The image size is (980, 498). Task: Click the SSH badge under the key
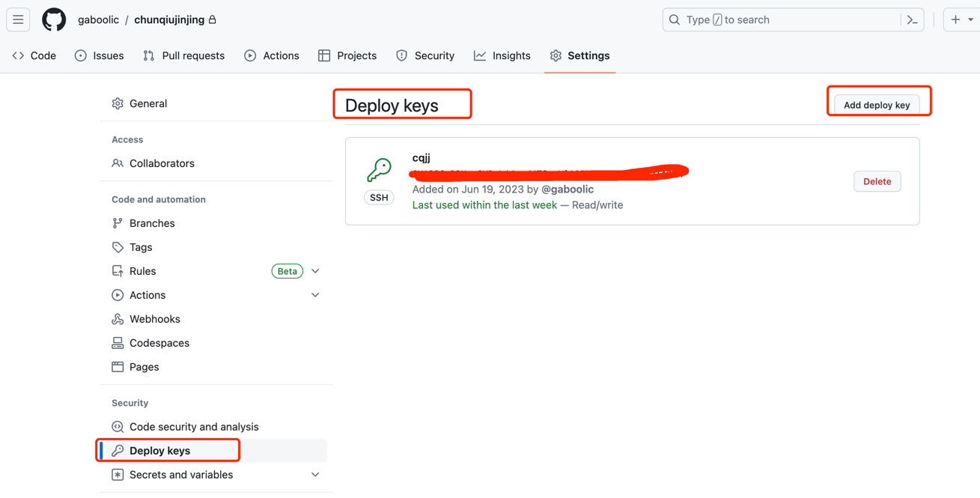tap(379, 198)
